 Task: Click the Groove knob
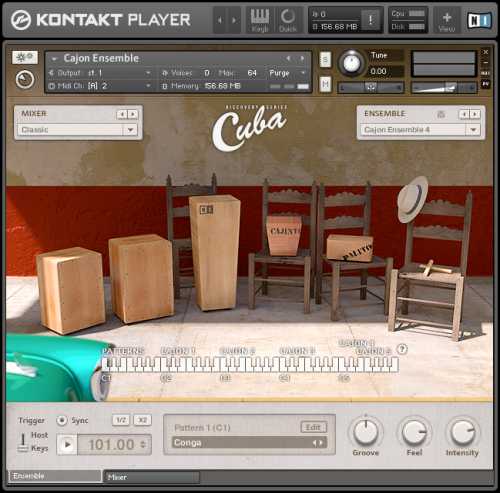tap(366, 432)
